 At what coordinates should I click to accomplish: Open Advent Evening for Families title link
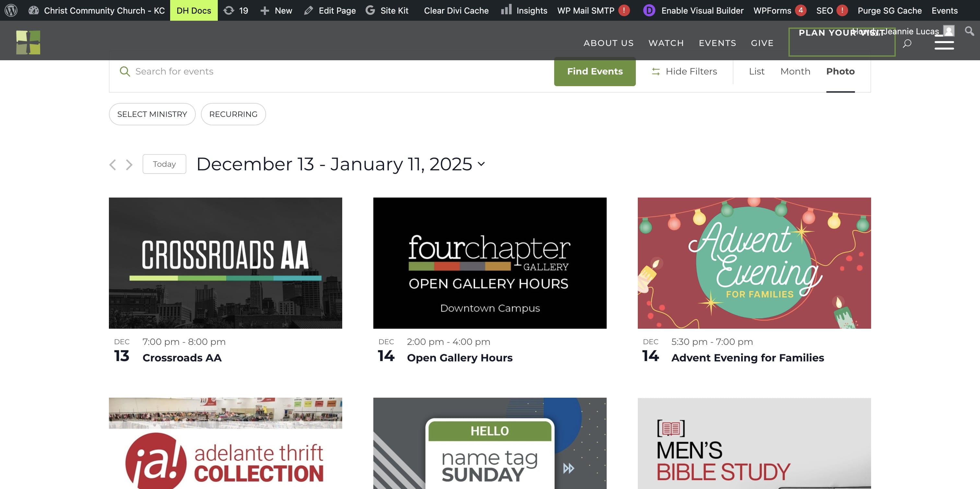point(748,358)
